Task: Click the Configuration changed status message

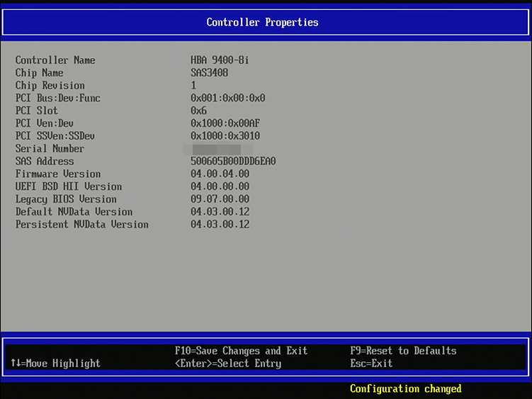Action: click(406, 389)
